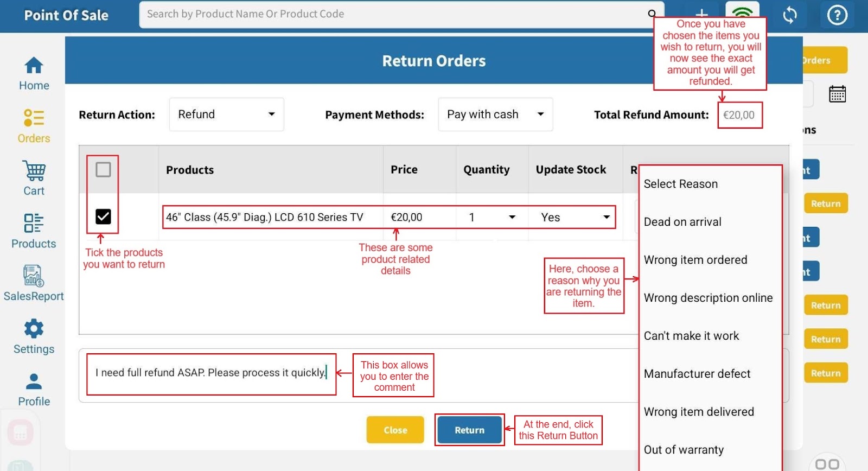Select 'Wrong item delivered' reason
The image size is (868, 471).
coord(699,412)
